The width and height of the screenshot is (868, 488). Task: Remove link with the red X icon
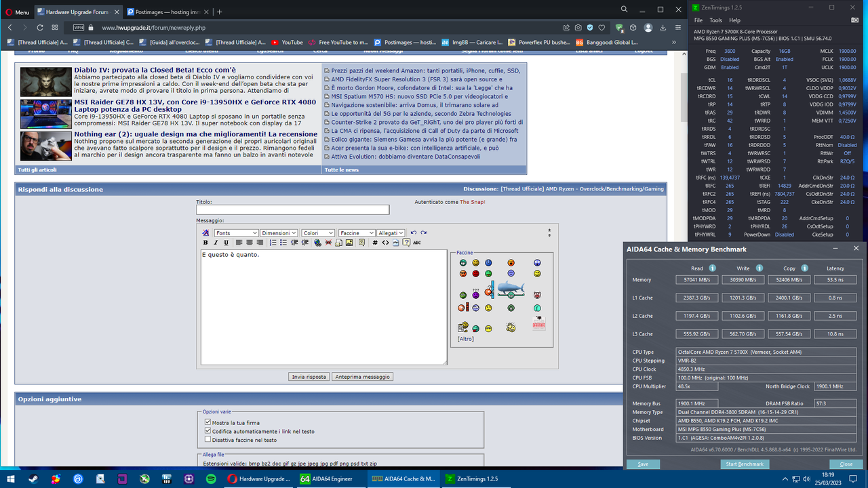point(328,243)
